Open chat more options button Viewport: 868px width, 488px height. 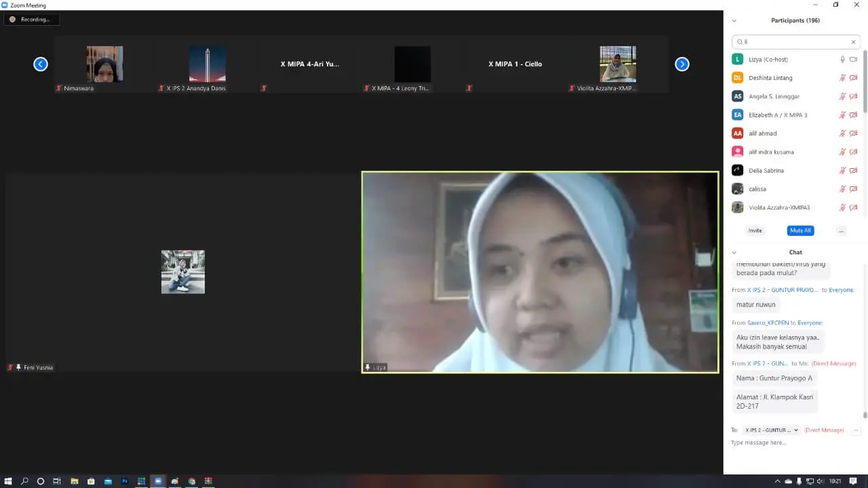point(856,430)
